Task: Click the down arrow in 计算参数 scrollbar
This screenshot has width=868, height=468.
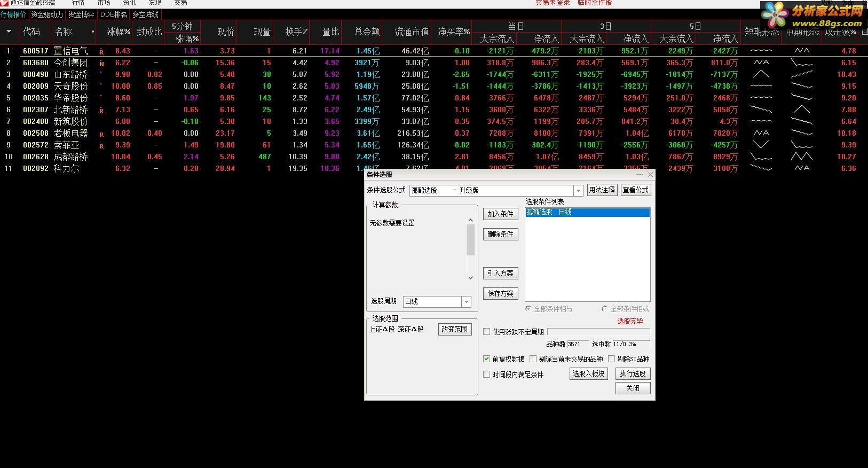Action: point(470,277)
